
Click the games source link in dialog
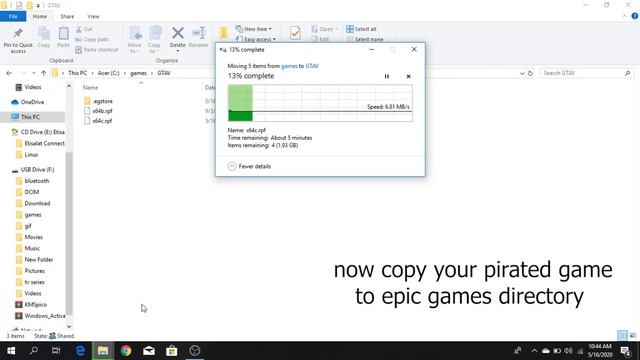(x=289, y=66)
